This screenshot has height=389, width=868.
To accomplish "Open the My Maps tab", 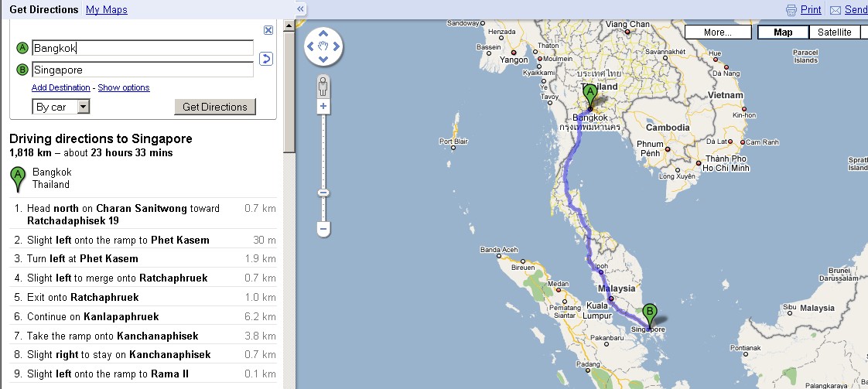I will (x=106, y=10).
